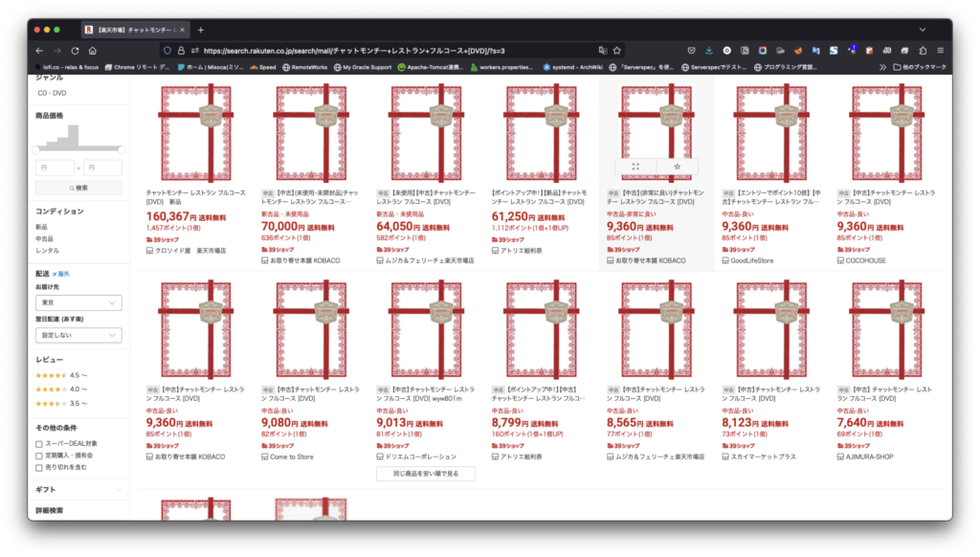Enable the 定期購入・頒布会 checkbox
This screenshot has height=557, width=980.
(x=39, y=456)
